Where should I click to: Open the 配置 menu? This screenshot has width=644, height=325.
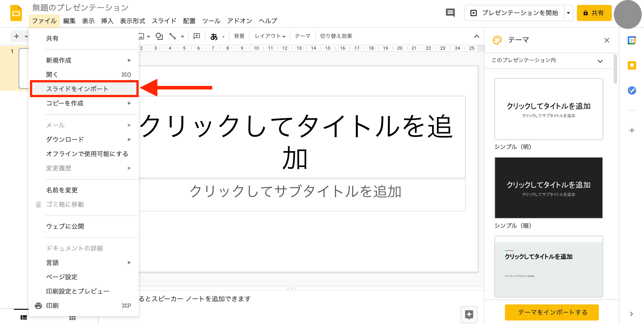[x=189, y=21]
